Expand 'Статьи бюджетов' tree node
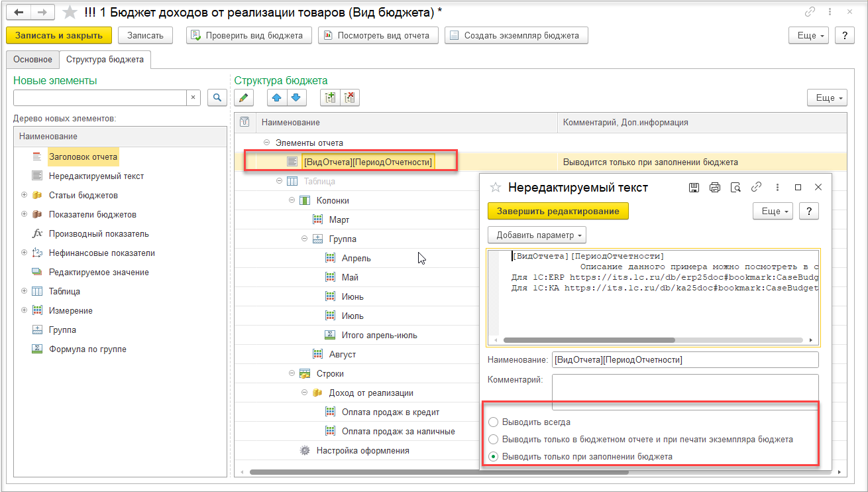868x492 pixels. pos(24,196)
